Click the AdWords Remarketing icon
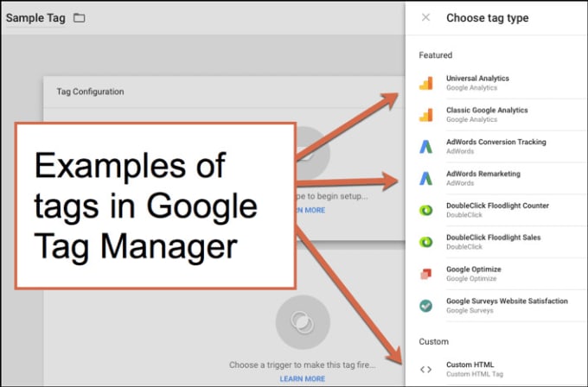This screenshot has width=588, height=387. (426, 178)
